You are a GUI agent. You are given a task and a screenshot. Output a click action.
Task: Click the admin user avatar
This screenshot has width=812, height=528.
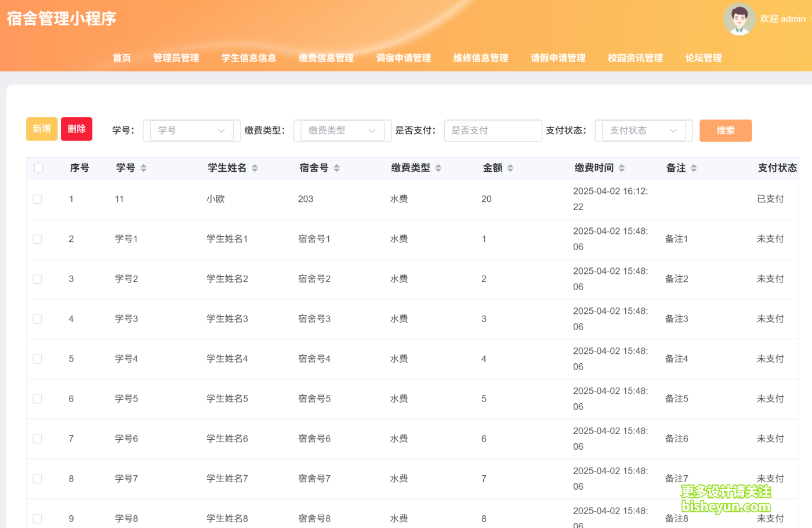tap(739, 19)
